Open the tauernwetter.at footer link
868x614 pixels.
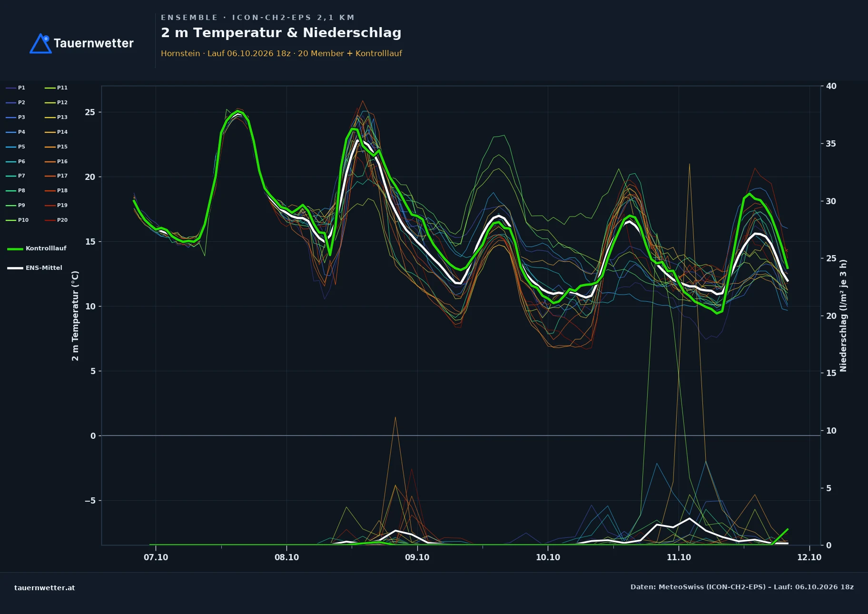[x=45, y=588]
